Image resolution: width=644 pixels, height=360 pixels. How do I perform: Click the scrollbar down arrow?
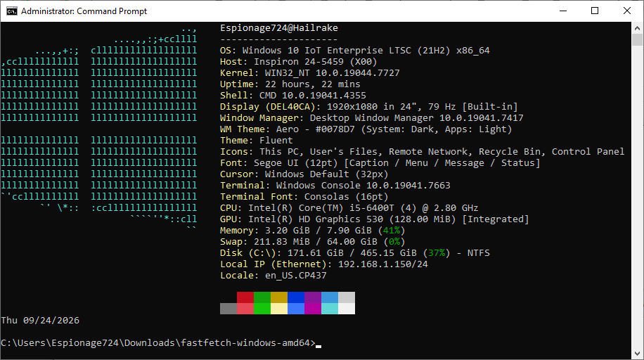point(637,354)
